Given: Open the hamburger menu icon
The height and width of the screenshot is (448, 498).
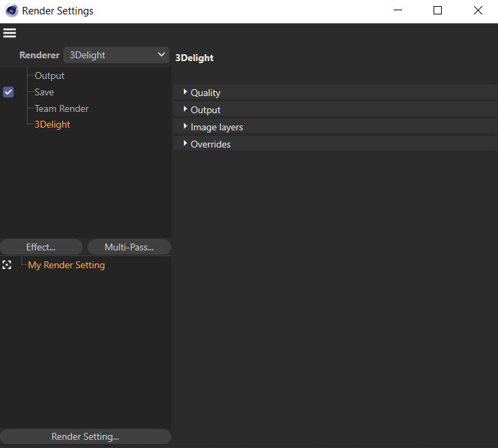Looking at the screenshot, I should (x=10, y=33).
